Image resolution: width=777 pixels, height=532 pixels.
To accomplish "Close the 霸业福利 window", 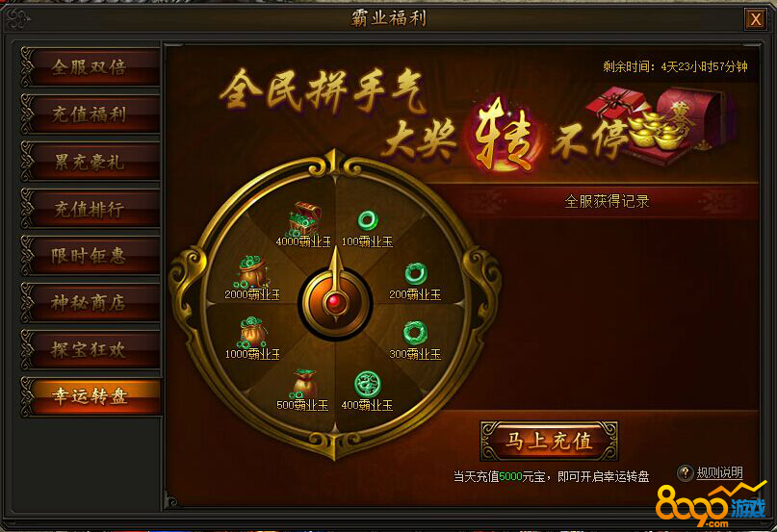I will 755,19.
